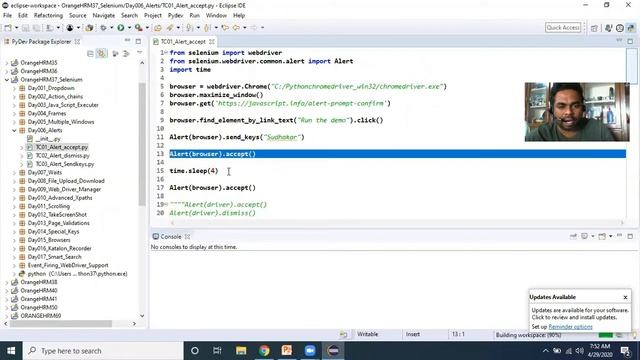Screen dimensions: 640x360
Task: Open the Navigate menu
Action: point(104,16)
